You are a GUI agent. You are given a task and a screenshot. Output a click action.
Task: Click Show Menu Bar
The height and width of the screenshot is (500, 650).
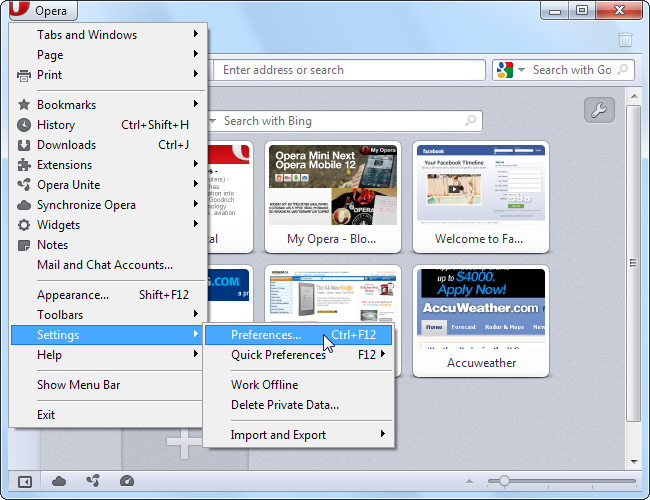(x=109, y=385)
